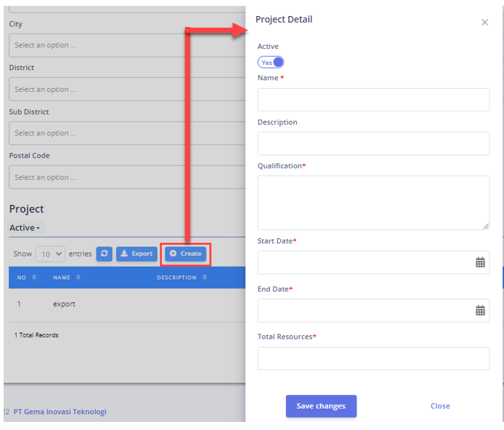The image size is (504, 430).
Task: Sort table by the DESCRIPTION column arrows
Action: [x=204, y=277]
